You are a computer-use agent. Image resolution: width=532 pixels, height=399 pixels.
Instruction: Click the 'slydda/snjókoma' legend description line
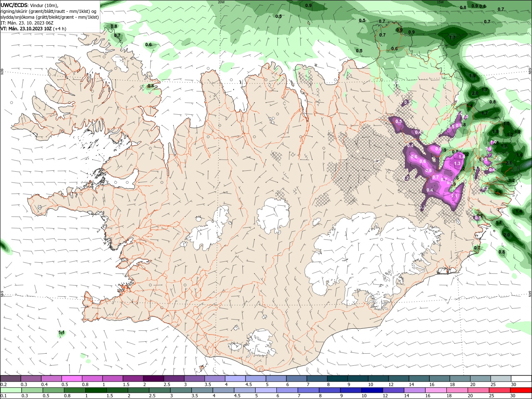(x=50, y=17)
